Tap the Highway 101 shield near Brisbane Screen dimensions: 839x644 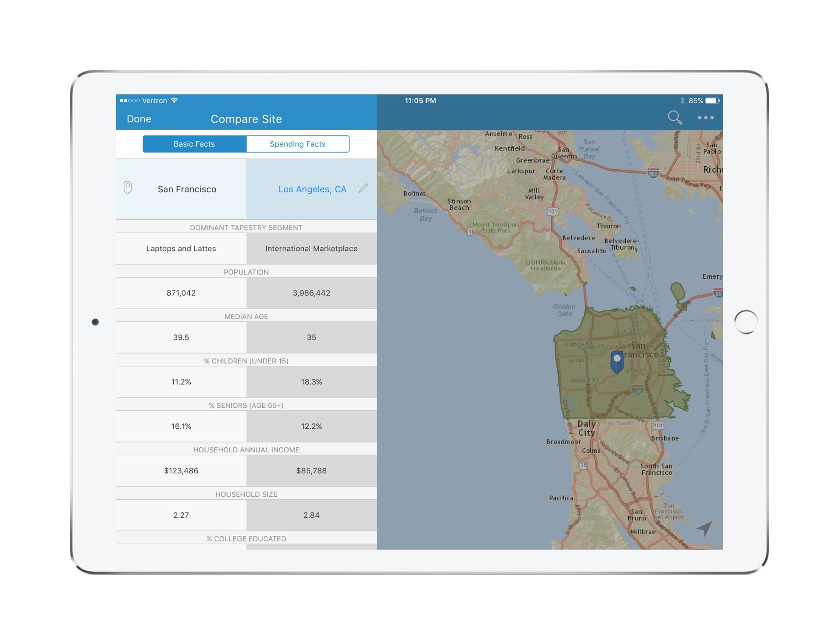pos(658,425)
